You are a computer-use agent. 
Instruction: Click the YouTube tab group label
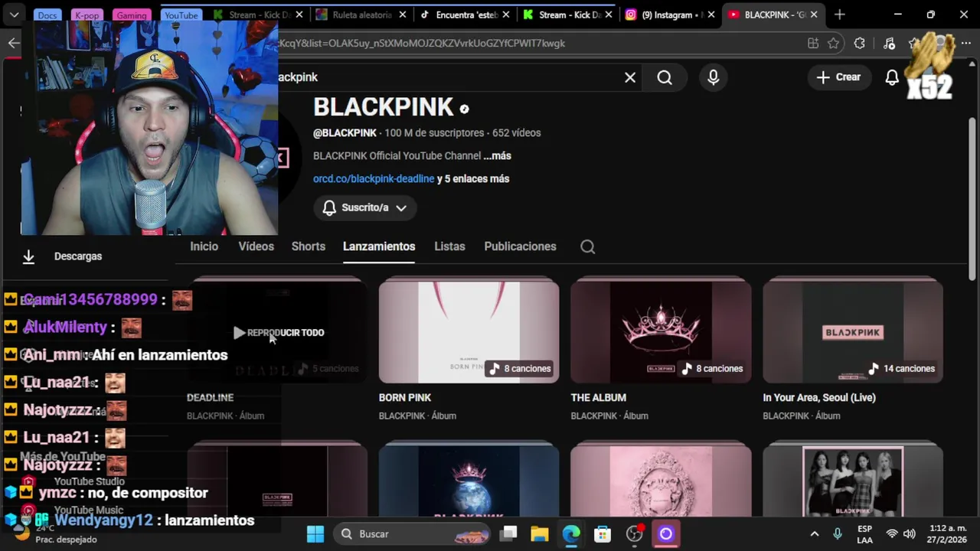tap(181, 15)
